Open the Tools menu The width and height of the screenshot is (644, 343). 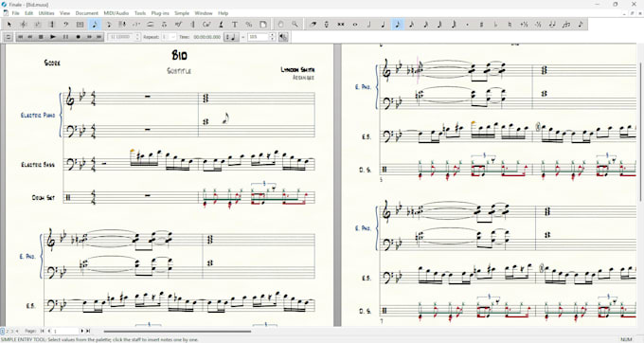point(140,13)
